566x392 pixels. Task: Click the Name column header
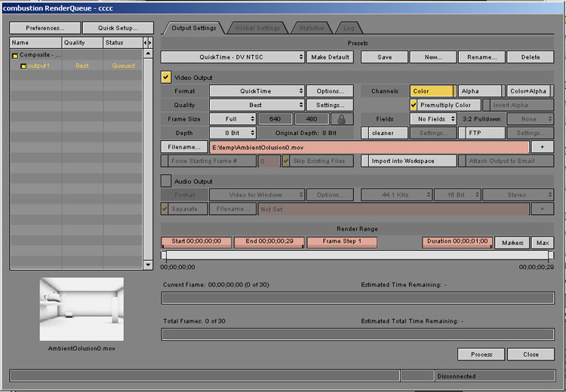[x=35, y=42]
